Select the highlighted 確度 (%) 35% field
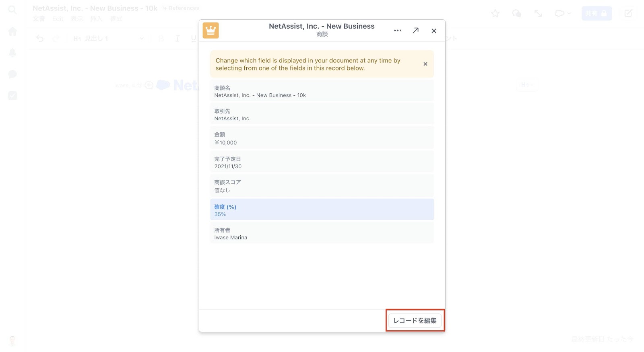 coord(322,210)
